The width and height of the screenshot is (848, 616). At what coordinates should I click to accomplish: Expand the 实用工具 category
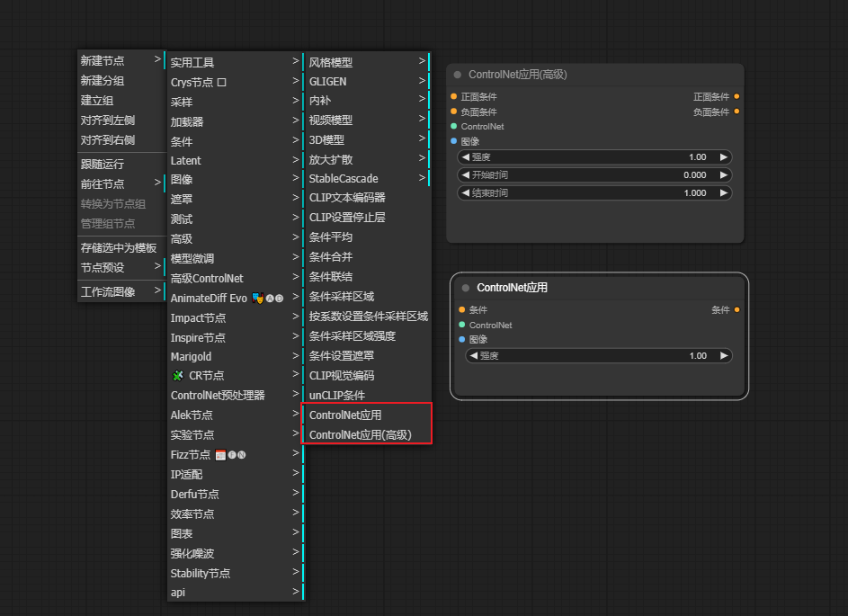pyautogui.click(x=236, y=62)
